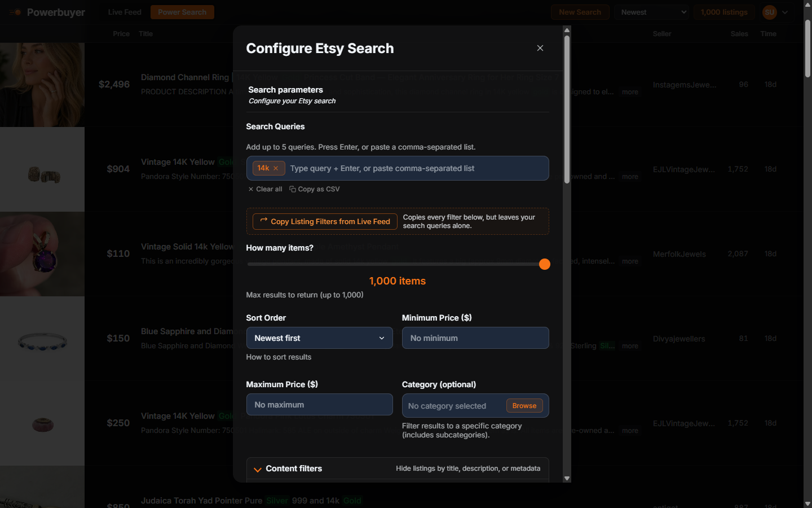Click more on the MerfolkJewels row
The width and height of the screenshot is (812, 508).
coord(630,261)
